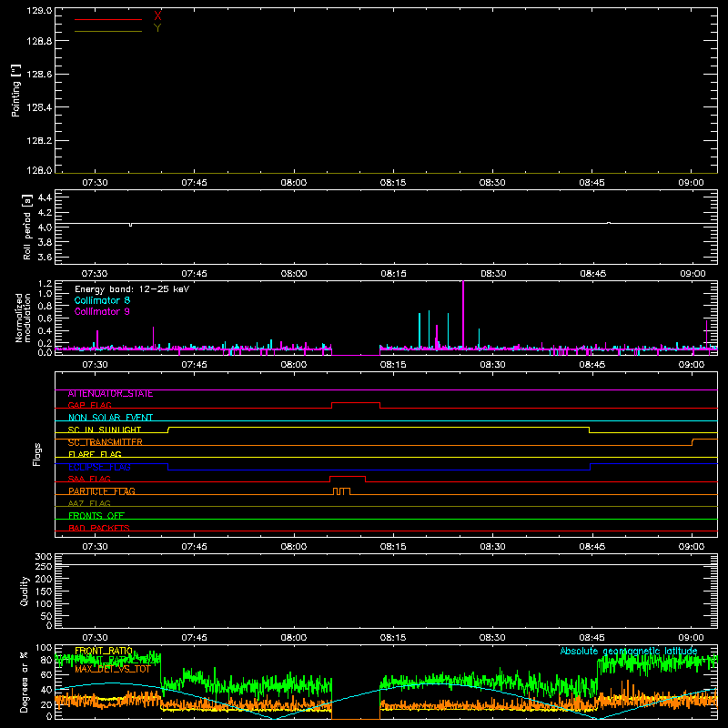This screenshot has height=728, width=728.
Task: Click the Pointing axis title
Action: 16,91
